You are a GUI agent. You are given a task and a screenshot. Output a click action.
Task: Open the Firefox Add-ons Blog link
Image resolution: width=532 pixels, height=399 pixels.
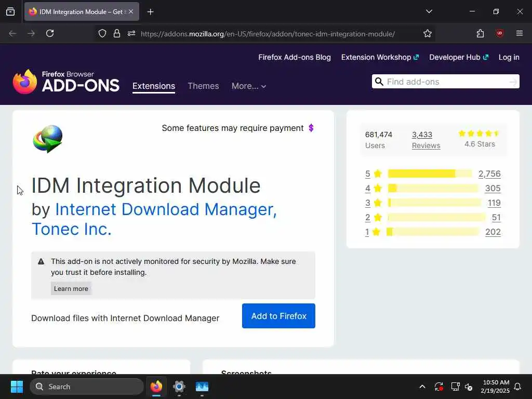tap(295, 57)
